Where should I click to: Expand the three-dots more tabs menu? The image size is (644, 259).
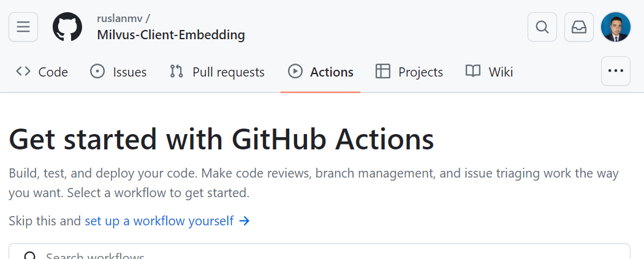click(x=616, y=71)
